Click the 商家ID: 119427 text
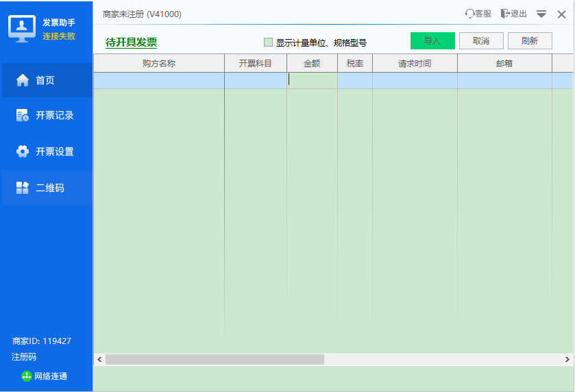 pos(41,341)
